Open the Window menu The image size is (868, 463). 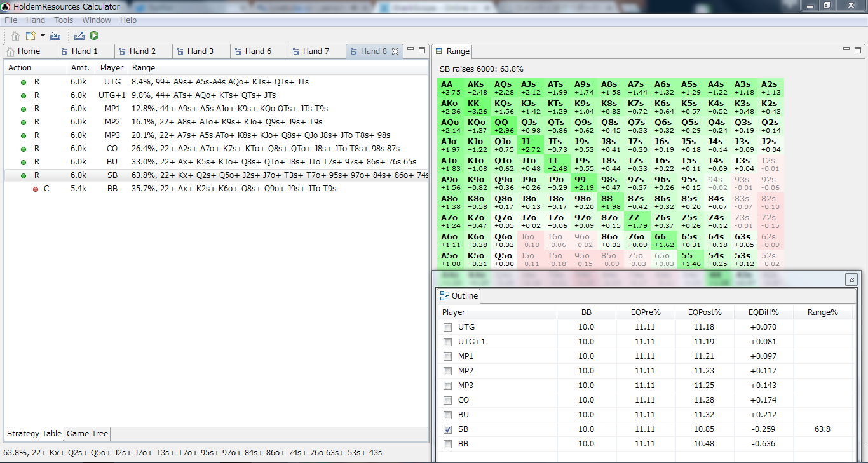97,20
